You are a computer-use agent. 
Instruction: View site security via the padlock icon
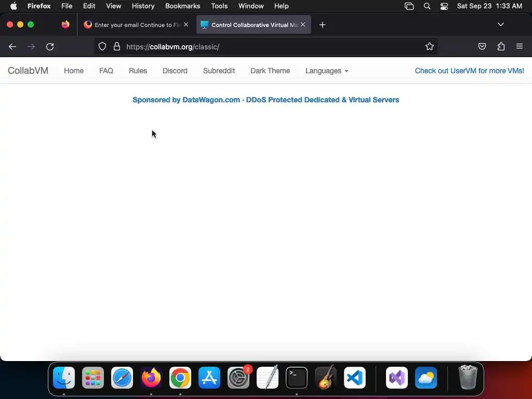[117, 46]
